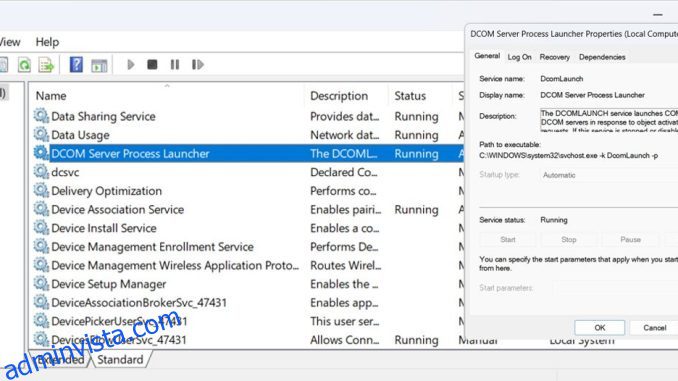This screenshot has width=678, height=381.
Task: Select the Data Usage service row
Action: [x=247, y=134]
